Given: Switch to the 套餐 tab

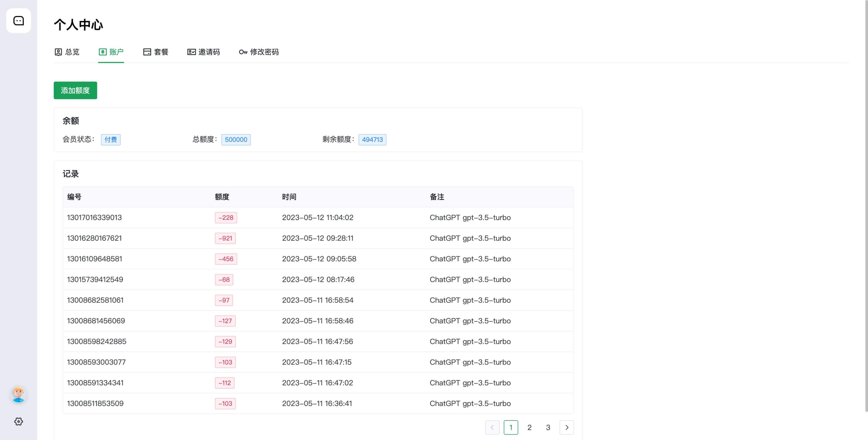Looking at the screenshot, I should point(161,52).
